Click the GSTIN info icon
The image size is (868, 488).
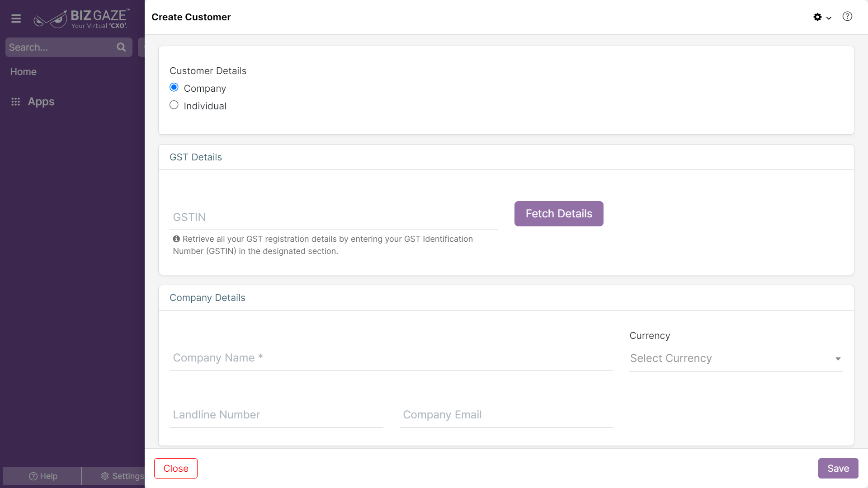click(176, 239)
